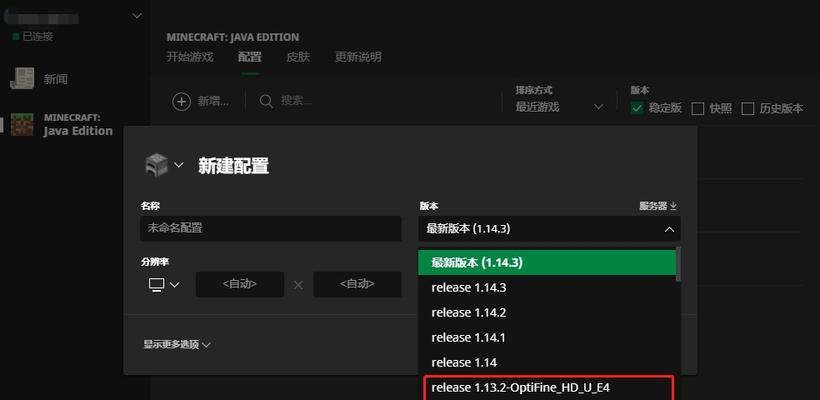Switch to the 皮肤 tab
820x400 pixels.
tap(298, 56)
